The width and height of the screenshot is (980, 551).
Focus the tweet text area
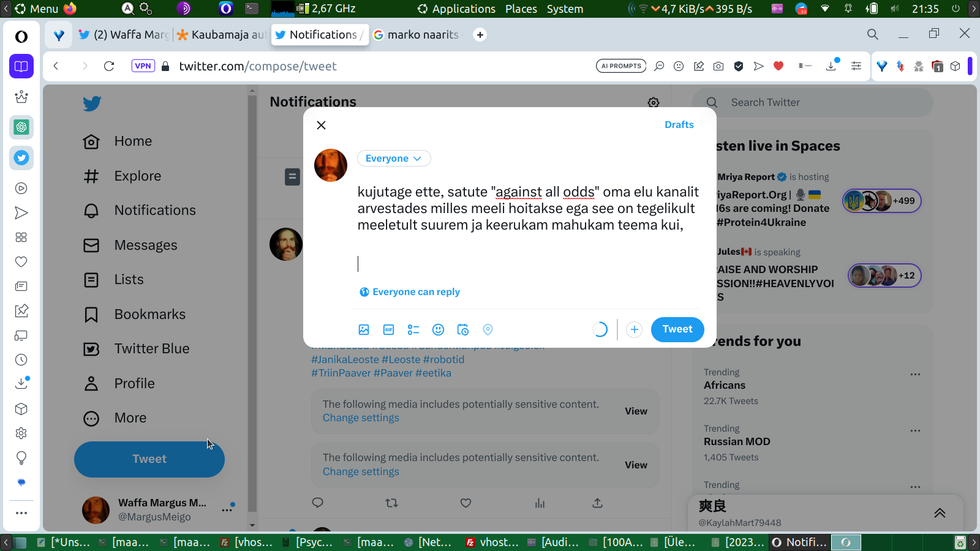click(x=529, y=227)
